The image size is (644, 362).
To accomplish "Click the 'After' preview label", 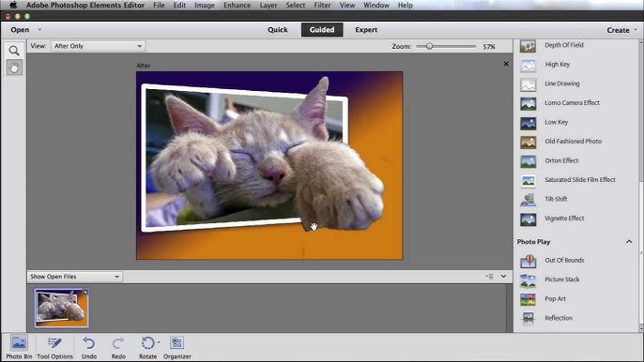I will pyautogui.click(x=143, y=66).
